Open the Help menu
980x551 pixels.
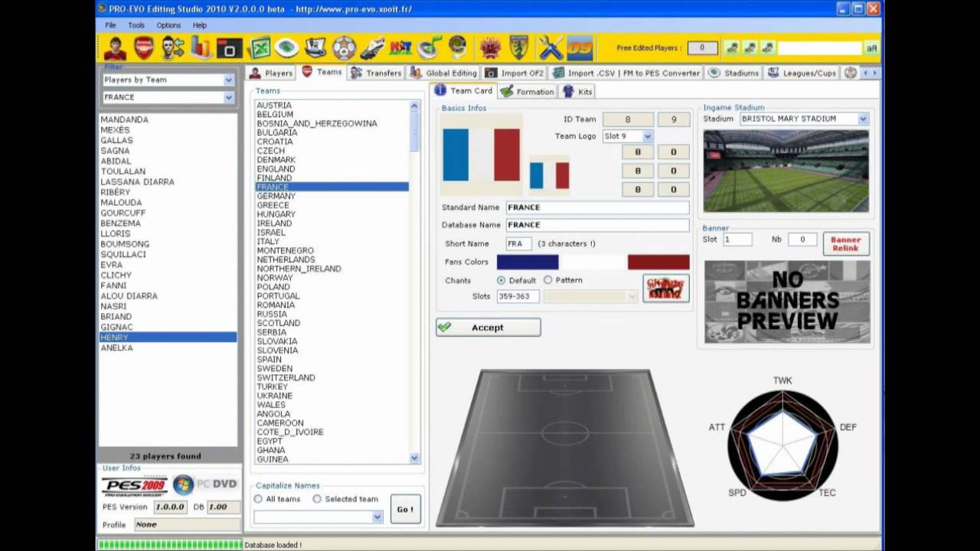click(x=200, y=25)
